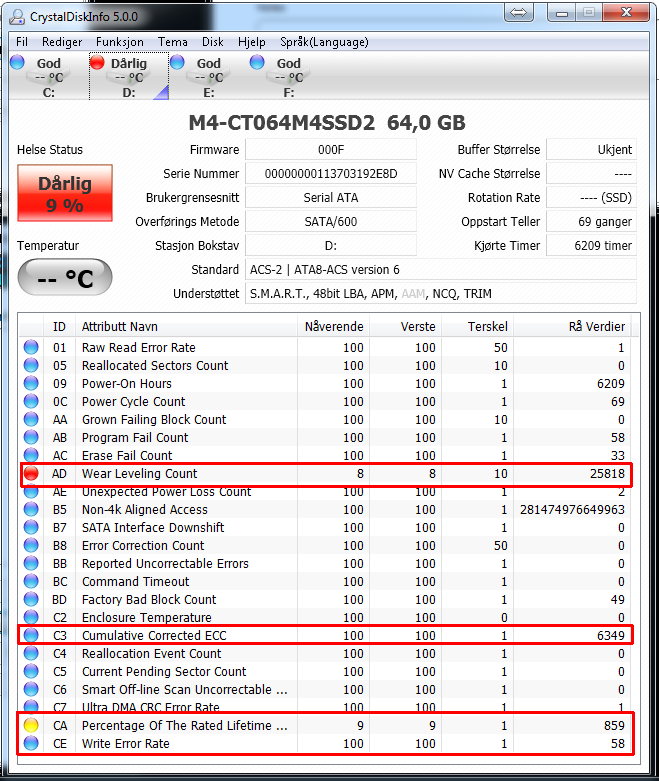Select the Smart Off-line Scan Uncorrectable row text

[184, 689]
